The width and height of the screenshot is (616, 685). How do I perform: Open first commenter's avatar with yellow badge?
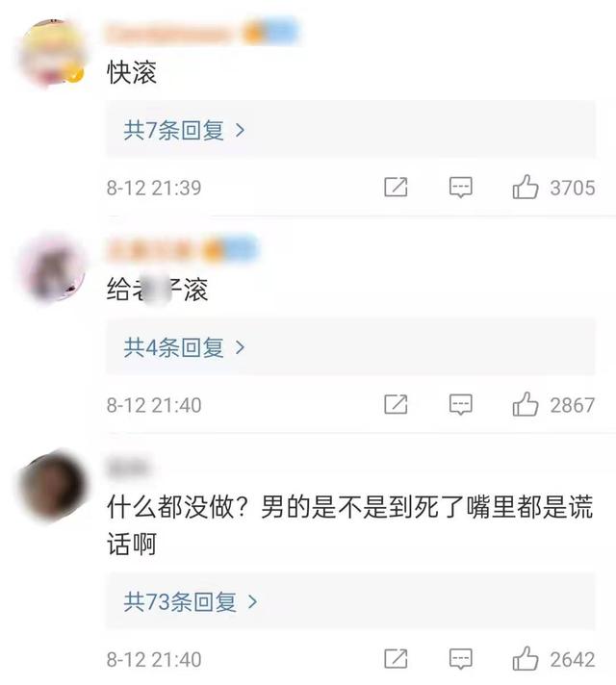pos(52,52)
